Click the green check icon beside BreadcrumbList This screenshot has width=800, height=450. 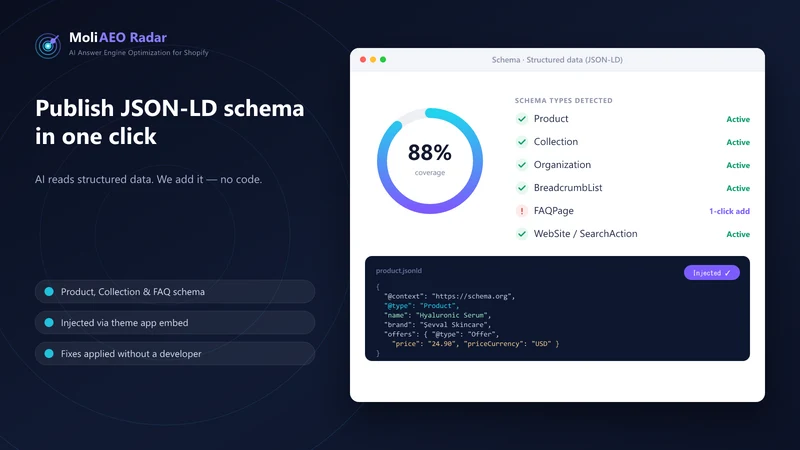[x=521, y=188]
